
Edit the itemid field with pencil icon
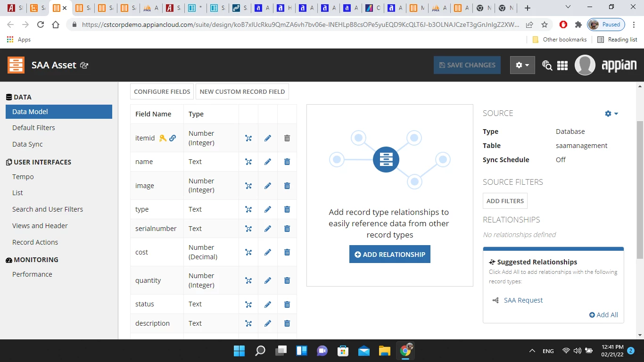[x=268, y=138]
